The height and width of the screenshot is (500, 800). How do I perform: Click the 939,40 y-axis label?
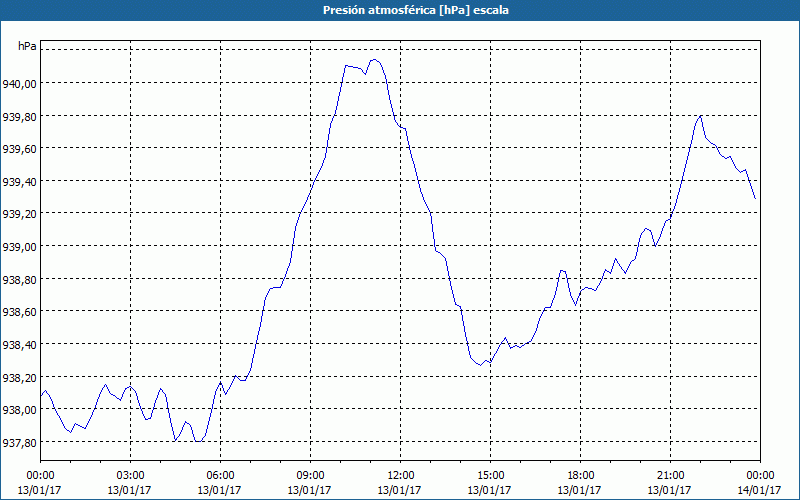(19, 182)
